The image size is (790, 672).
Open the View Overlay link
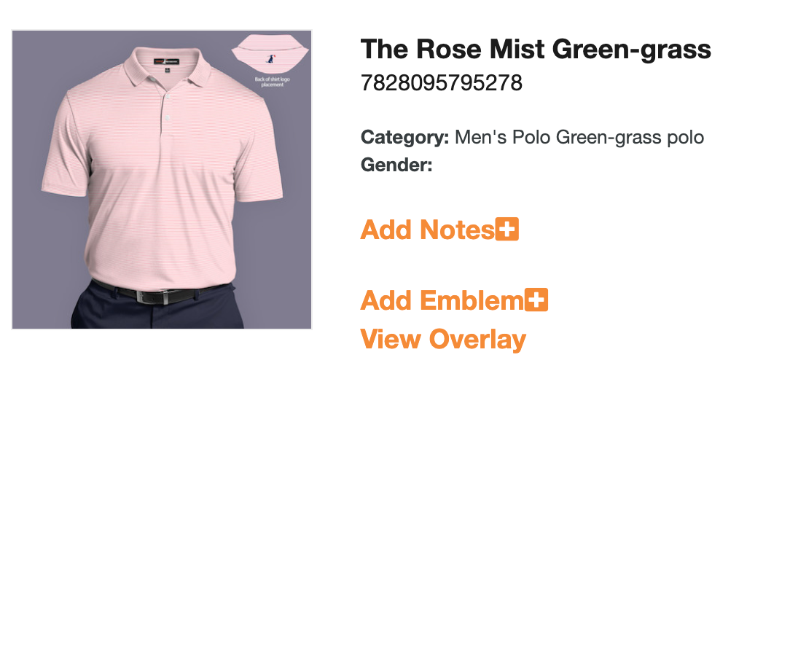tap(443, 339)
